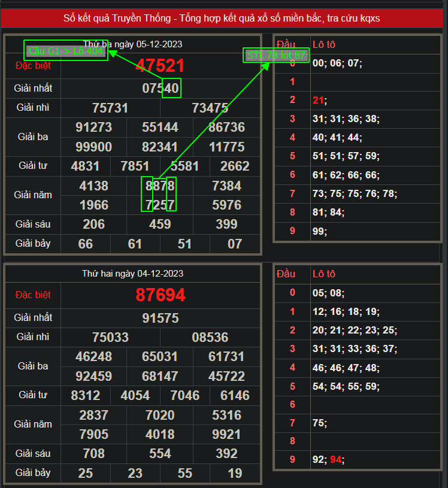Click the red lô tô number 94
The width and height of the screenshot is (448, 488).
336,460
